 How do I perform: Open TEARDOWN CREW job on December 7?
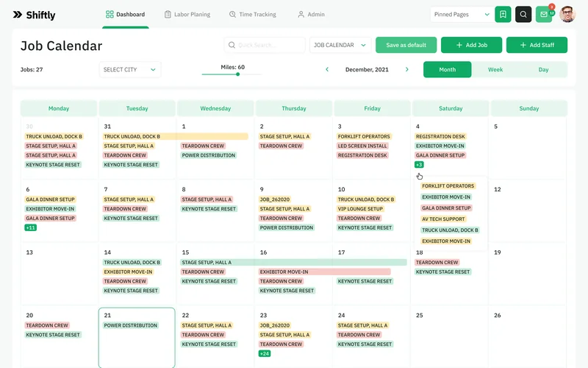click(125, 209)
